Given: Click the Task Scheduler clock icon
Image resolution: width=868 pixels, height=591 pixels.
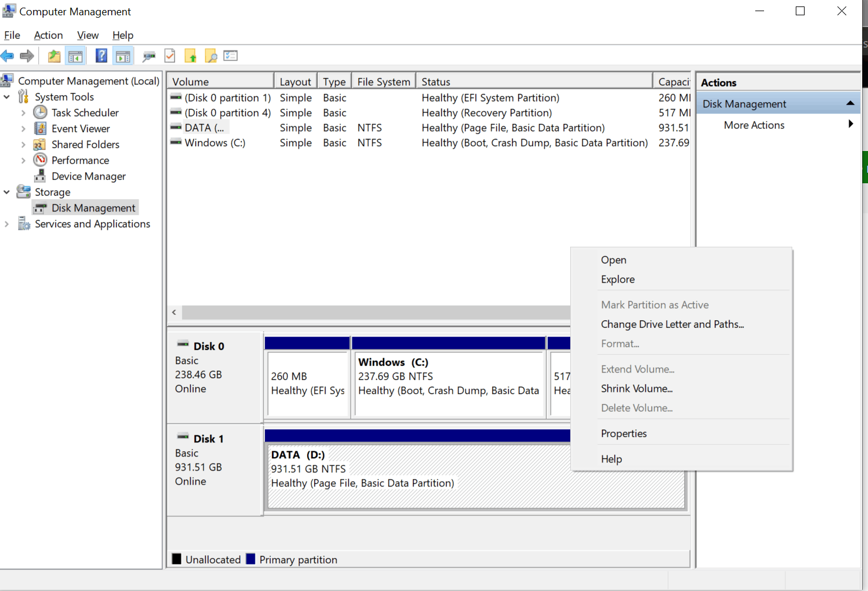Looking at the screenshot, I should click(40, 112).
